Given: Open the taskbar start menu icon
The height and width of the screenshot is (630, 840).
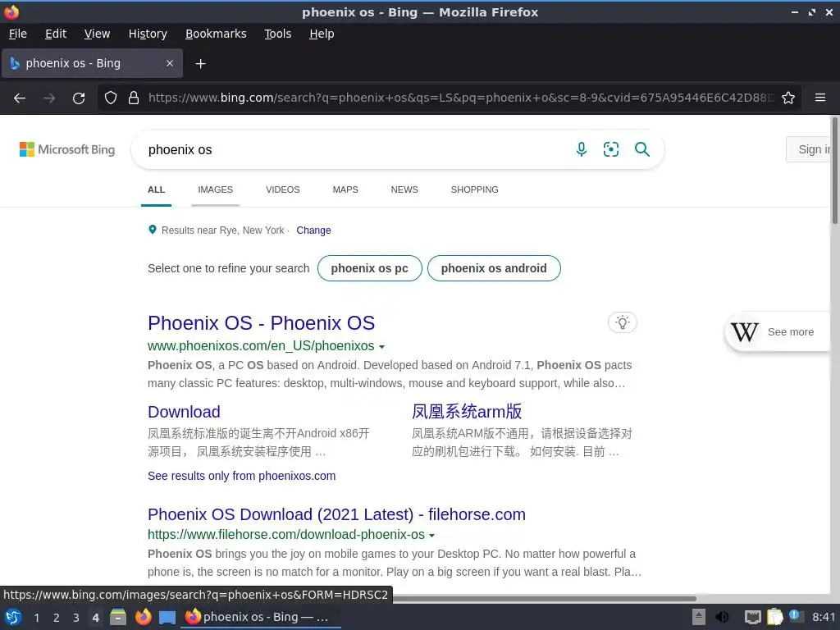Looking at the screenshot, I should [x=13, y=617].
